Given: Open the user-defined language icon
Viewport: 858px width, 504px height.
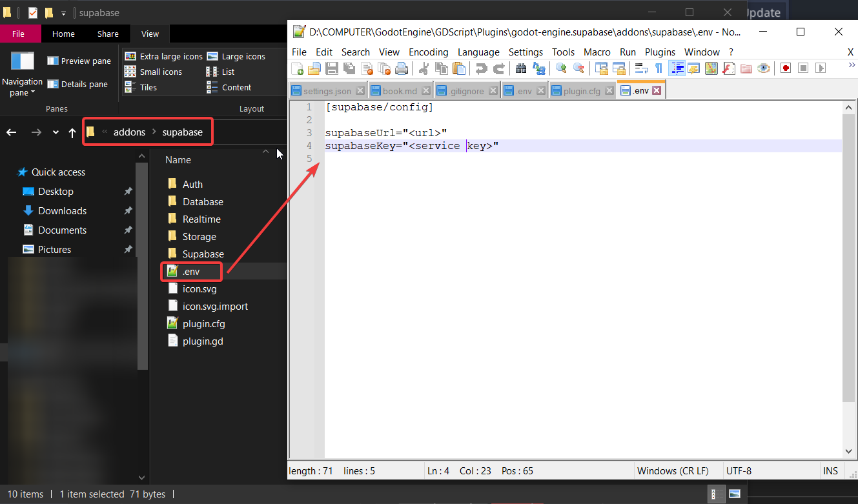Looking at the screenshot, I should 694,68.
